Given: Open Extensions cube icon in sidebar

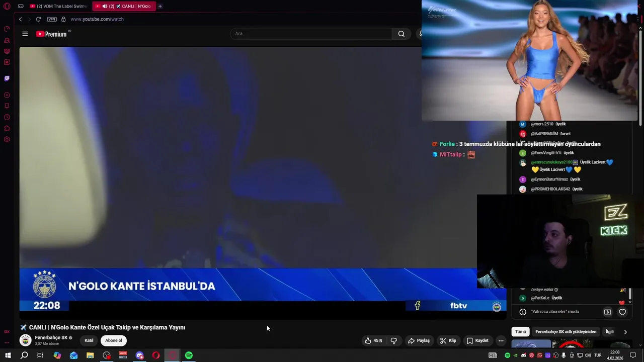Looking at the screenshot, I should (x=7, y=128).
